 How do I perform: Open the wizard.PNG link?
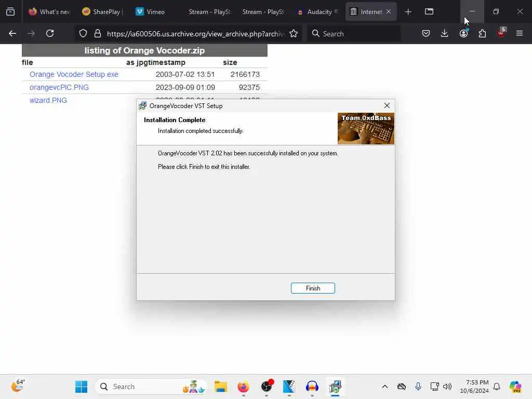click(x=48, y=100)
